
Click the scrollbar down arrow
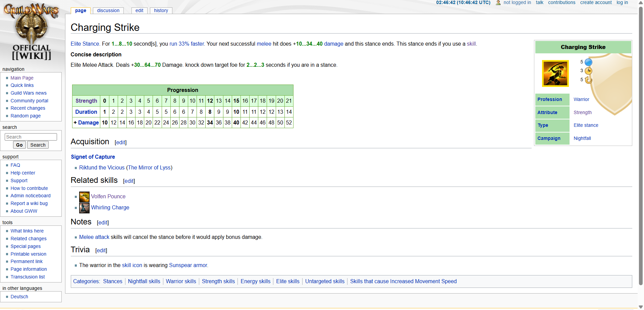pos(641,307)
